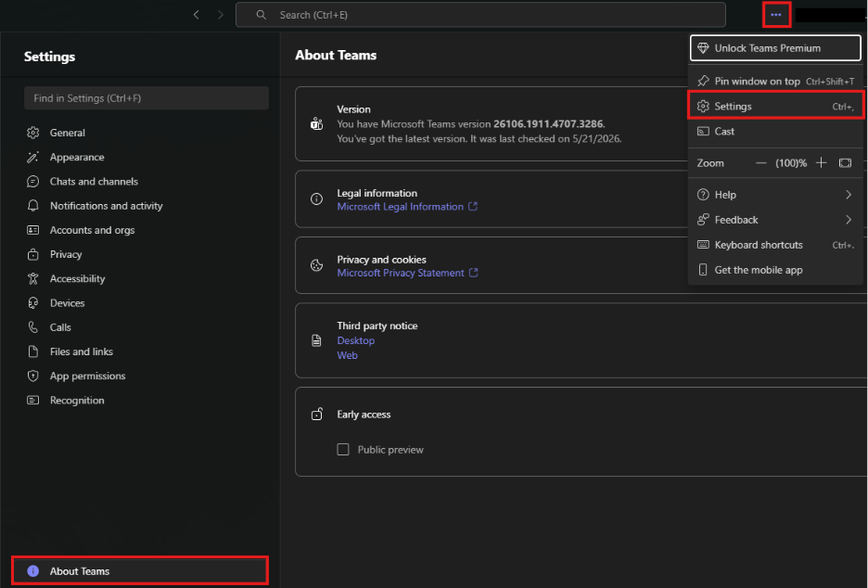Click Unlock Teams Premium button

pyautogui.click(x=775, y=48)
